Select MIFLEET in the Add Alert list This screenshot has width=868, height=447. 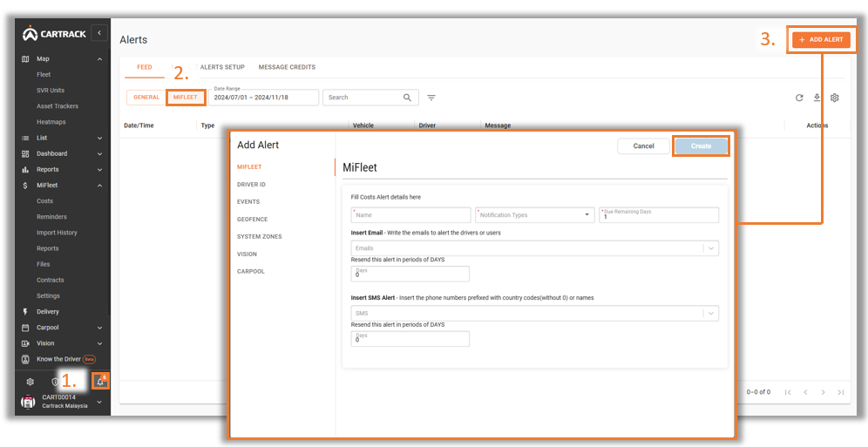249,166
